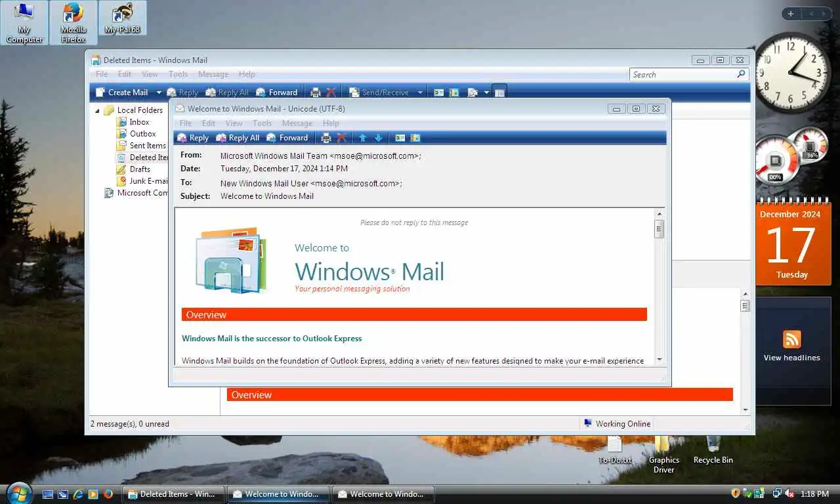
Task: Launch Firefox from the quick launch bar
Action: (x=108, y=494)
